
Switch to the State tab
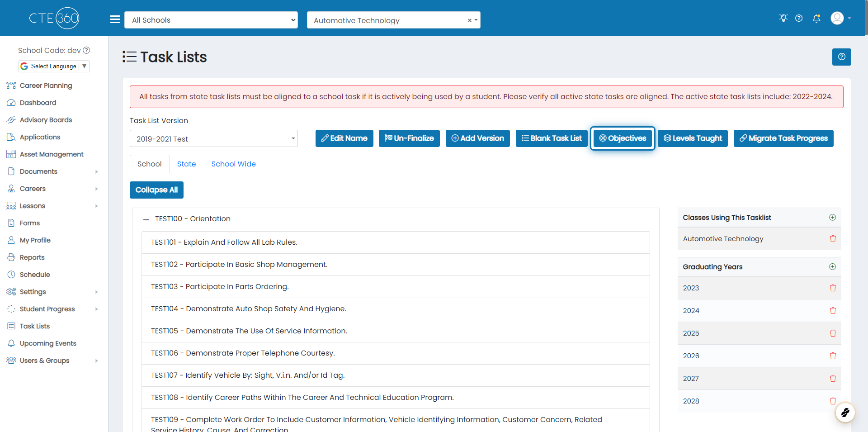point(186,164)
